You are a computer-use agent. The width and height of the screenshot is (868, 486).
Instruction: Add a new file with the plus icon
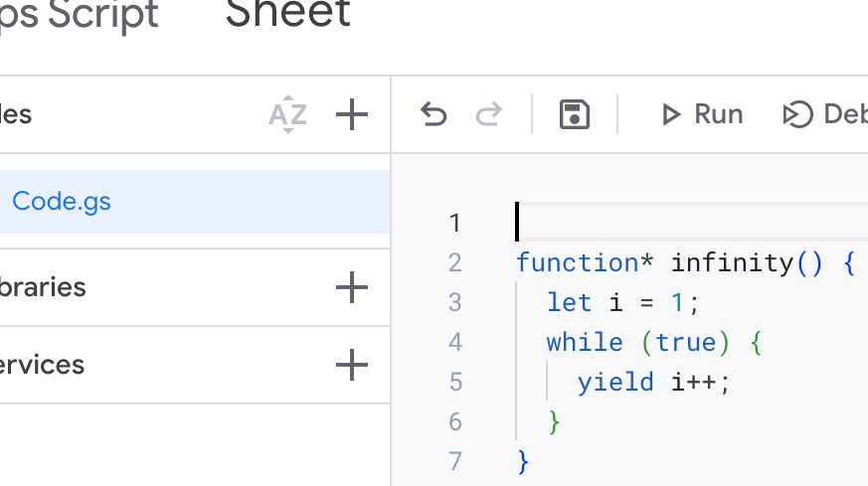351,115
